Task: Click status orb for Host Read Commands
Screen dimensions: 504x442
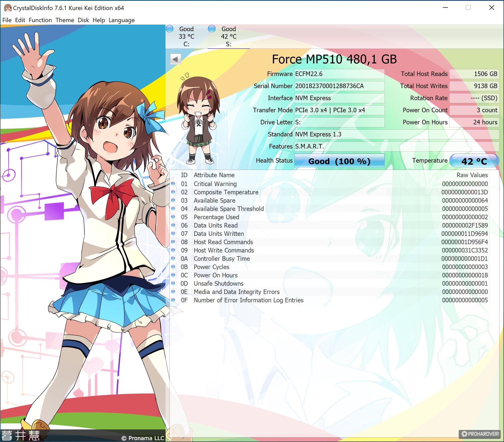Action: [x=173, y=242]
